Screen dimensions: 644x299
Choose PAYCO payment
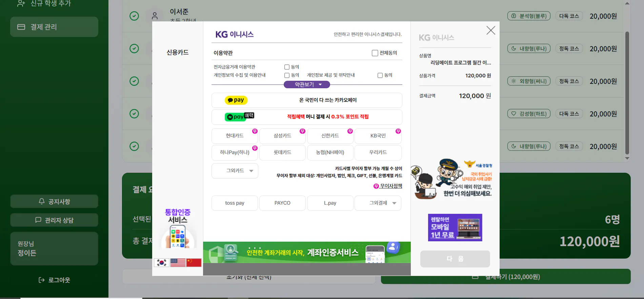(282, 203)
